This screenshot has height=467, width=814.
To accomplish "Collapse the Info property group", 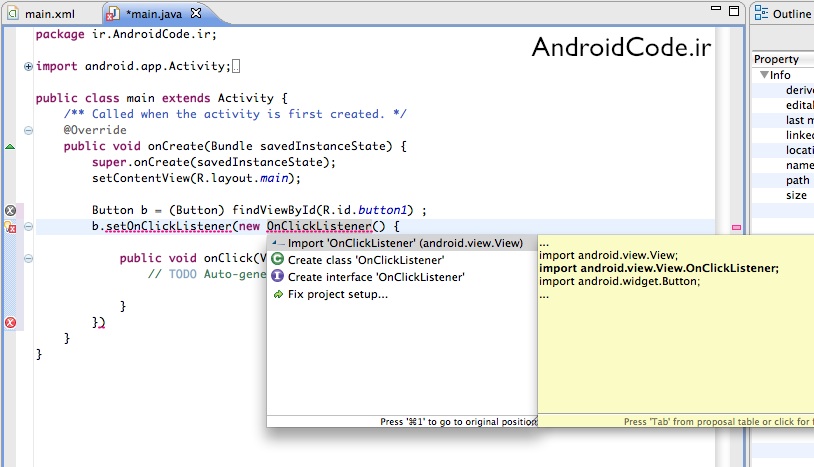I will pos(764,75).
